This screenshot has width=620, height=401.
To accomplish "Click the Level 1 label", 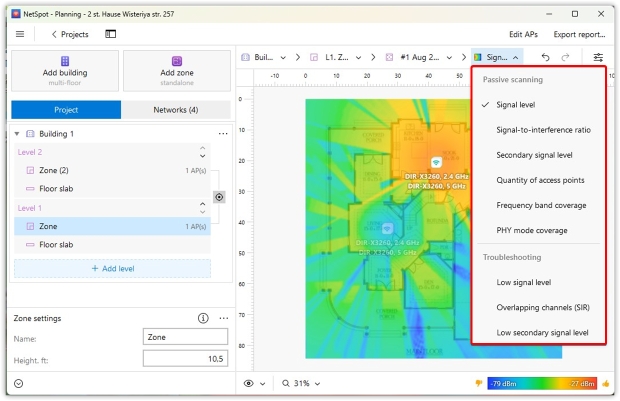I will click(x=30, y=208).
